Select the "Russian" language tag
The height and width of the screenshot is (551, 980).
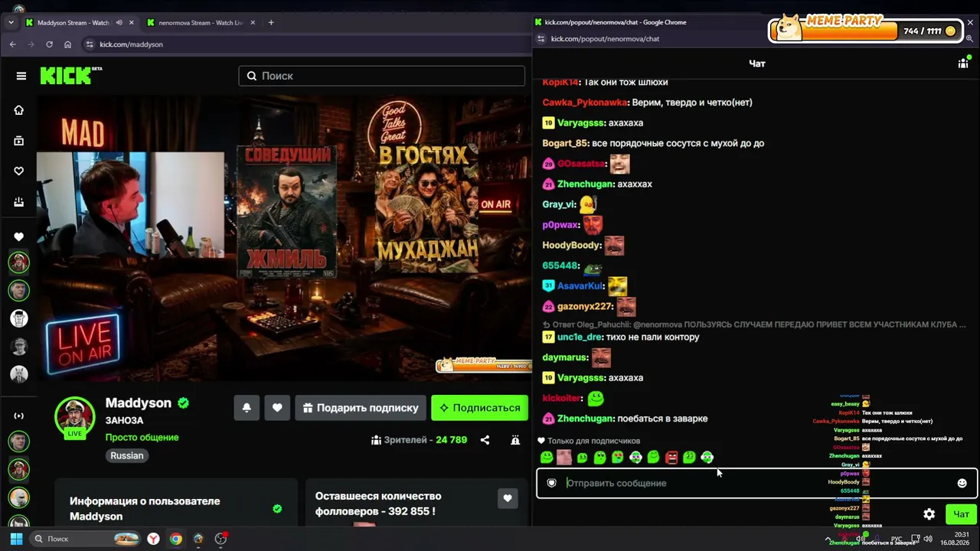(127, 455)
